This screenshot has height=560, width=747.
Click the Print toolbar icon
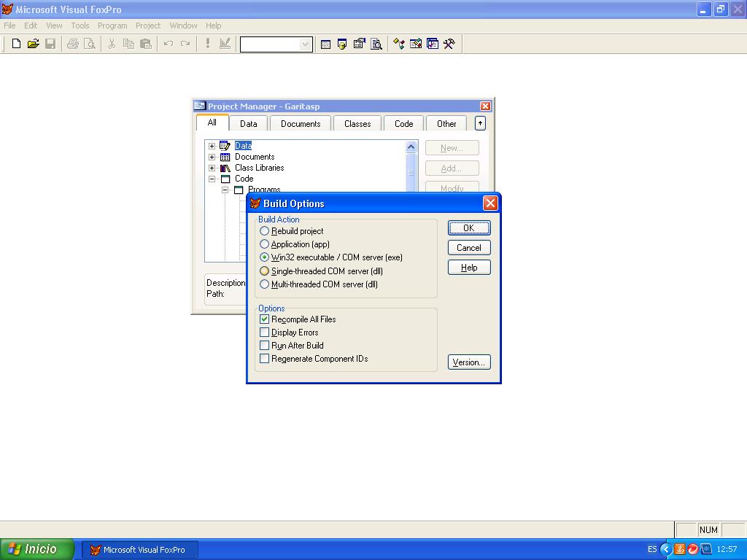(x=72, y=44)
